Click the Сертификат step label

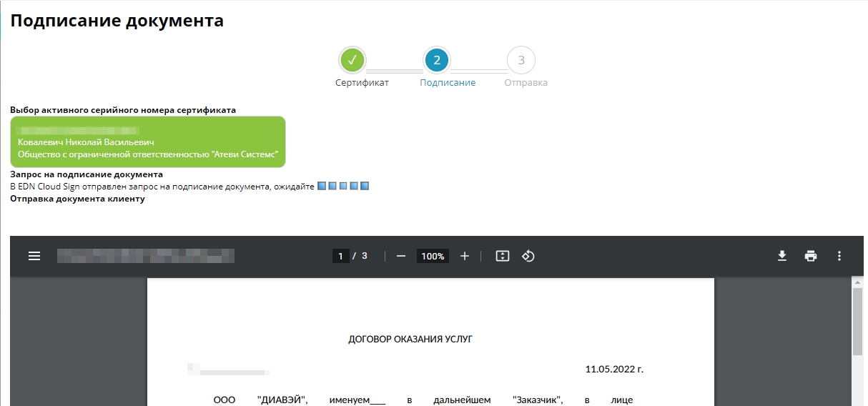[363, 83]
